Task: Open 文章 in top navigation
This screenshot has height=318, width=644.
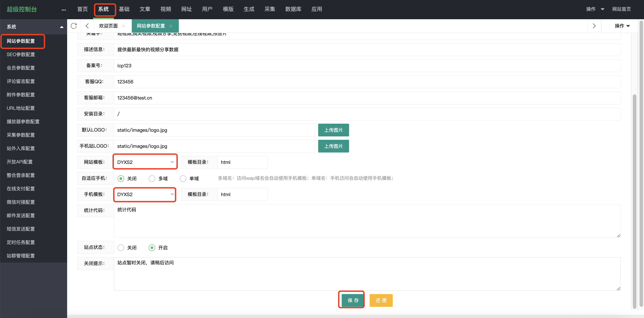Action: click(145, 9)
